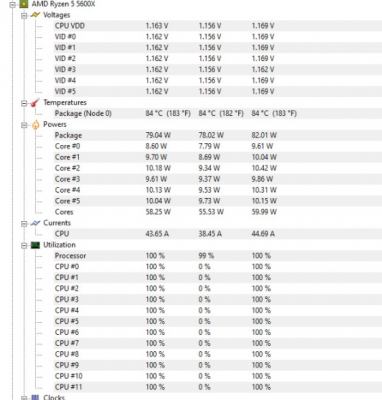The height and width of the screenshot is (400, 382).
Task: Click the 38.45 A minimum current value
Action: [210, 234]
